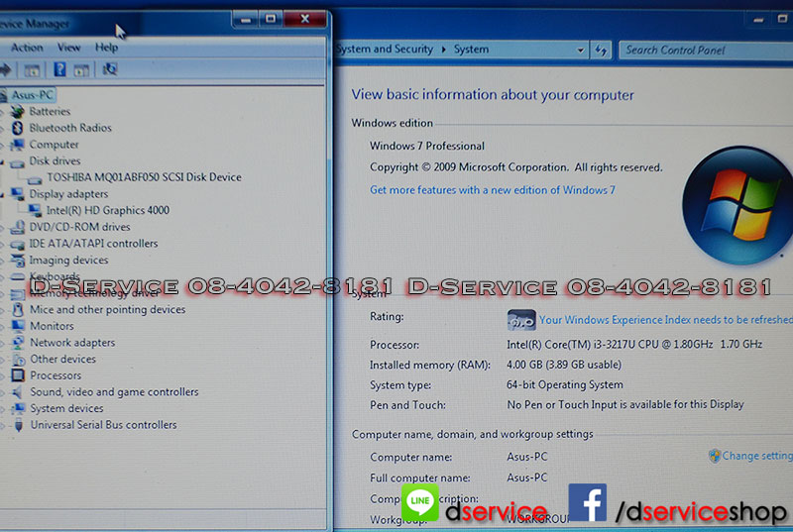Click the Network adapters icon

18,343
